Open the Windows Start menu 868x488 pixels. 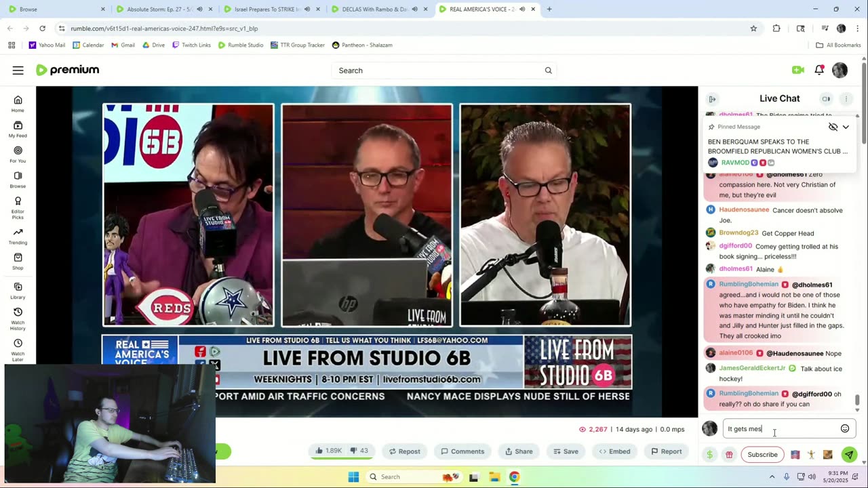click(353, 476)
